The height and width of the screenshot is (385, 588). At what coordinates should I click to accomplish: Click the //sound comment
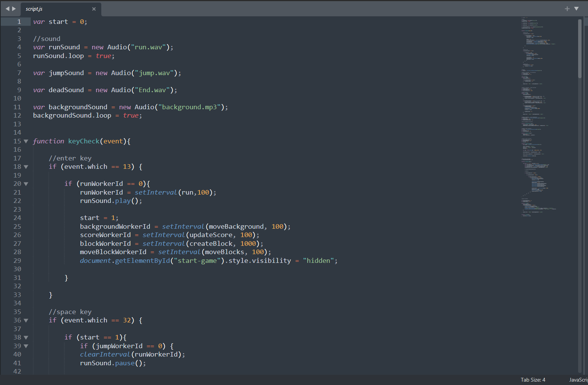pyautogui.click(x=47, y=39)
